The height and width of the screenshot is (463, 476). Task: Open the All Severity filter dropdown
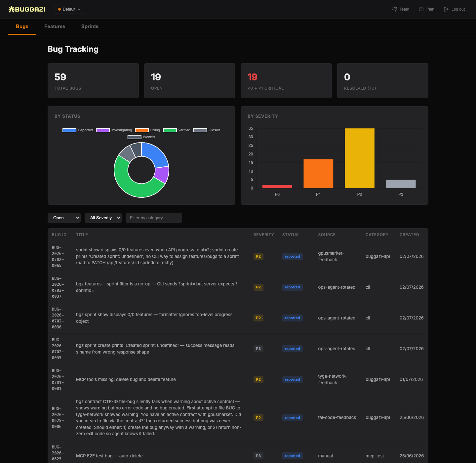click(x=103, y=218)
